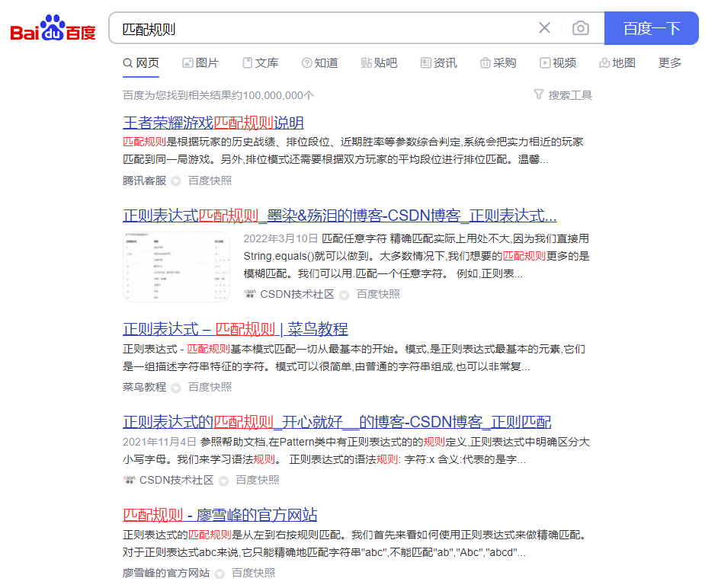Open result 正则表达式匹配规则_墨染&殇泪的博客
The height and width of the screenshot is (588, 705).
[340, 216]
